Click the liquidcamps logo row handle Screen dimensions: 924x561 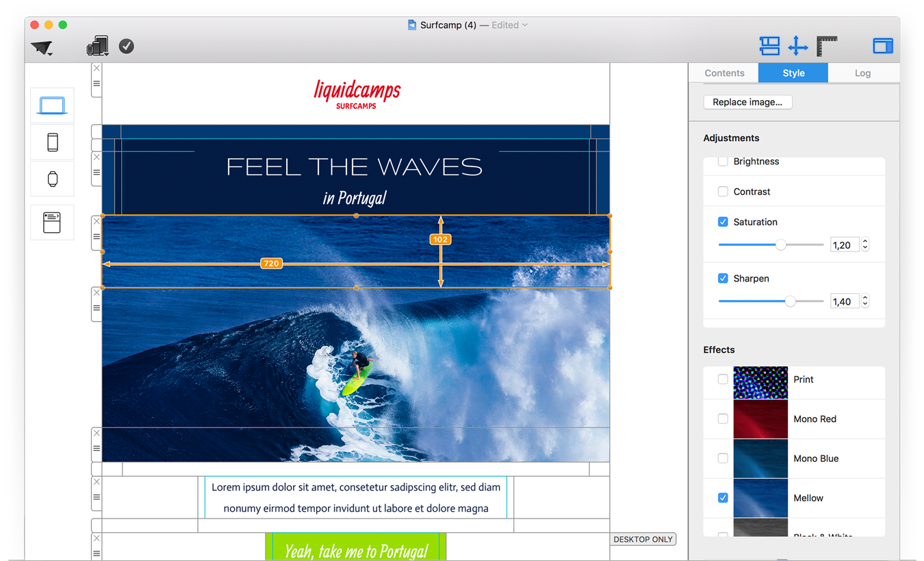pyautogui.click(x=97, y=84)
